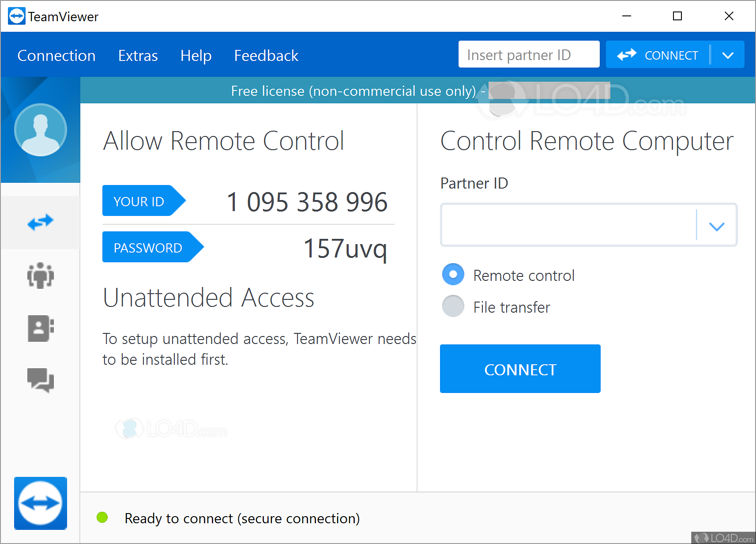Click the Insert partner ID field
The image size is (756, 544).
click(x=528, y=55)
